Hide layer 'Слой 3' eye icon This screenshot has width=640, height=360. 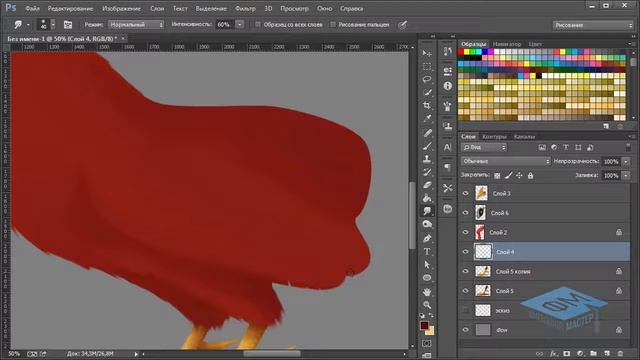[x=465, y=193]
